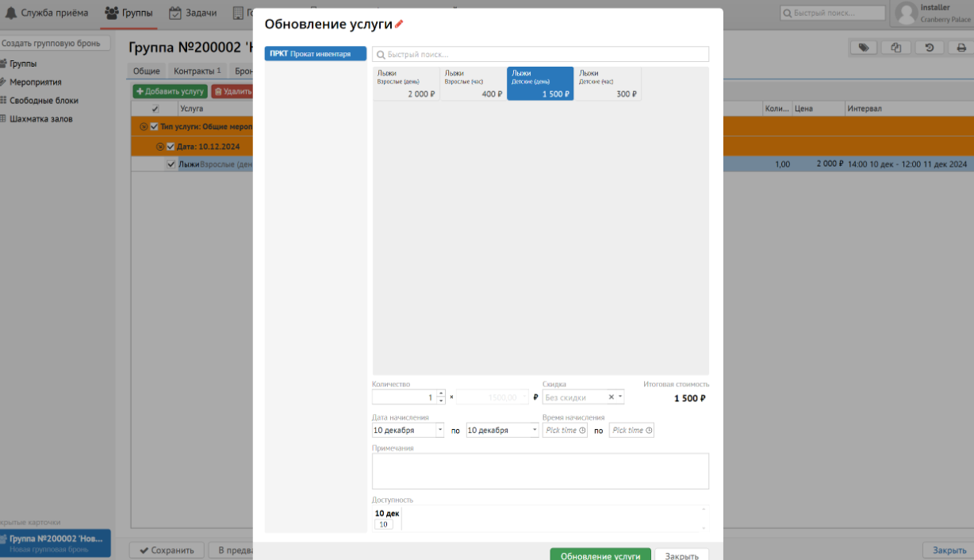Select Лыжи Детские (час) 300 ₽ tile
Viewport: 974px width, 560px height.
(x=608, y=83)
